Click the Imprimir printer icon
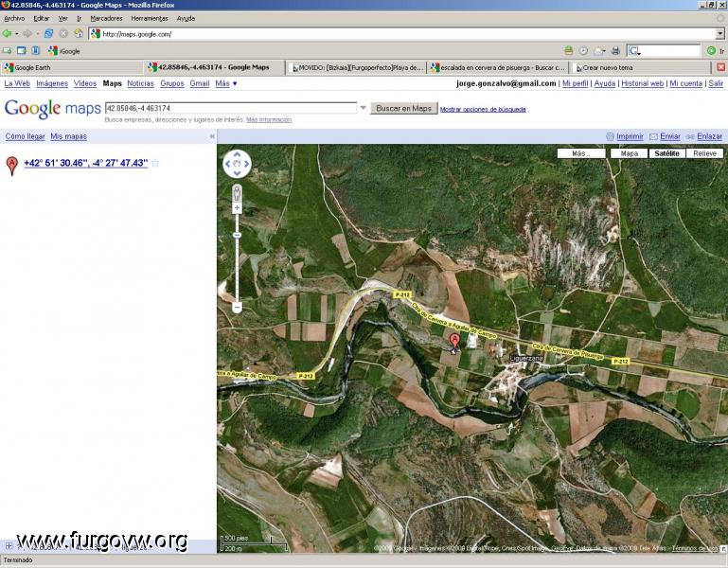The width and height of the screenshot is (728, 568). coord(610,136)
